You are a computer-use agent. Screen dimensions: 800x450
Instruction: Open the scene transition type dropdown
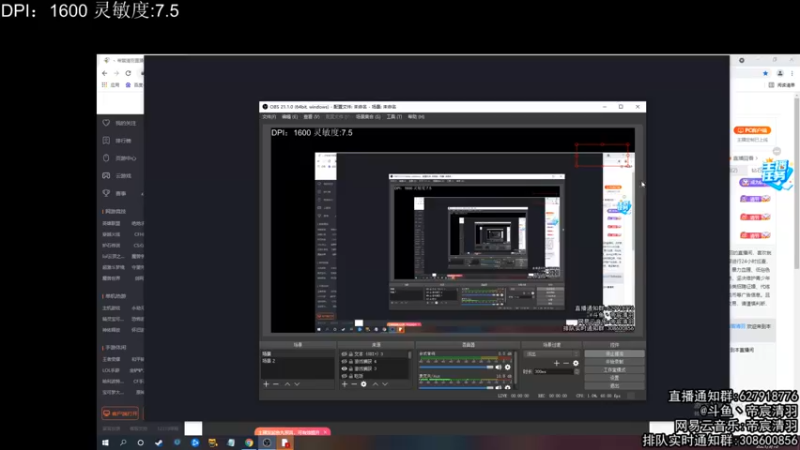(553, 354)
